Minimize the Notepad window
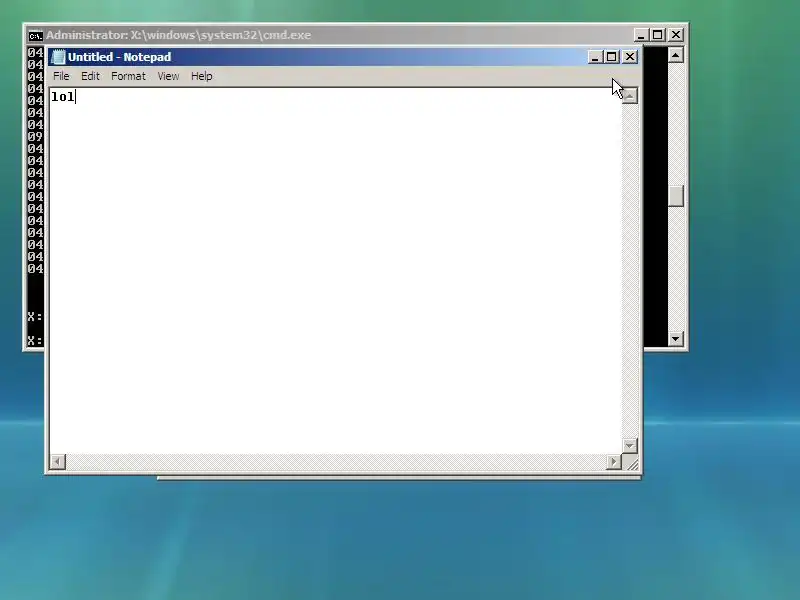Screen dimensions: 800x600 click(x=594, y=57)
